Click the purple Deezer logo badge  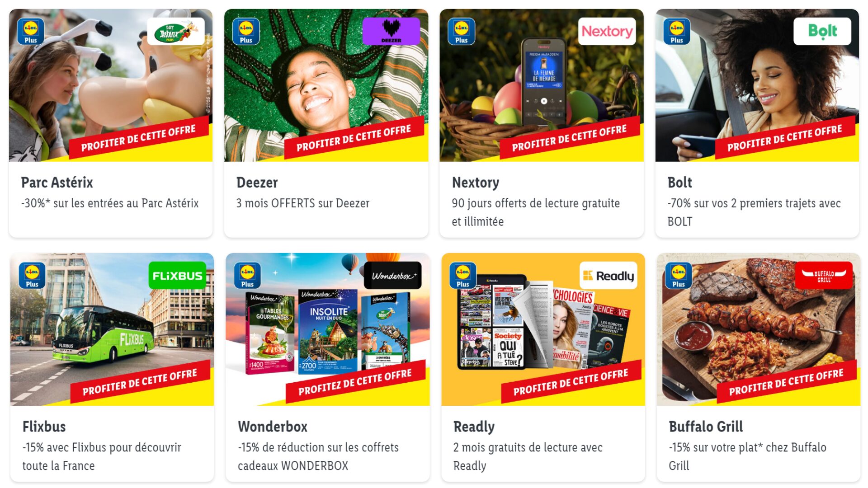click(x=391, y=31)
